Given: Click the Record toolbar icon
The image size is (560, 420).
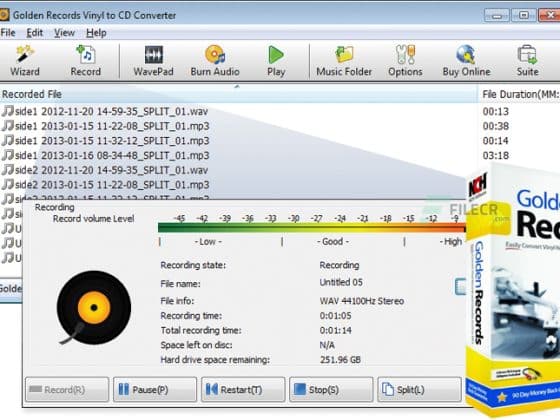Looking at the screenshot, I should point(86,61).
